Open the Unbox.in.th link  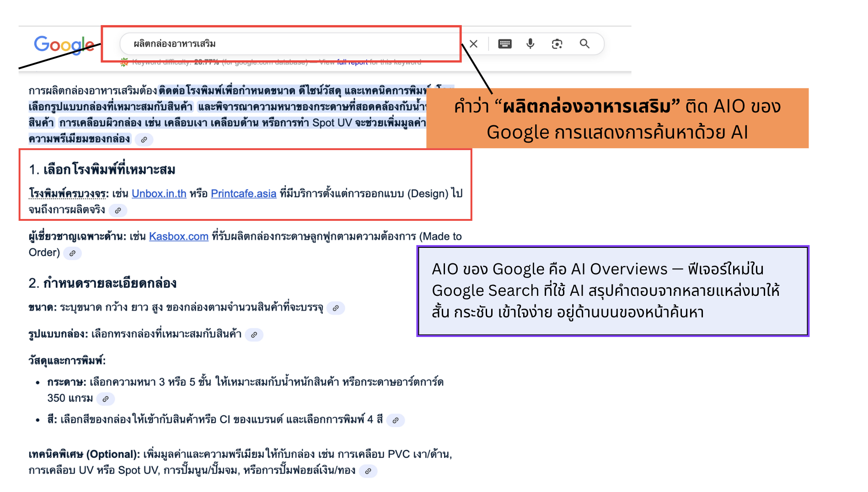pos(159,194)
